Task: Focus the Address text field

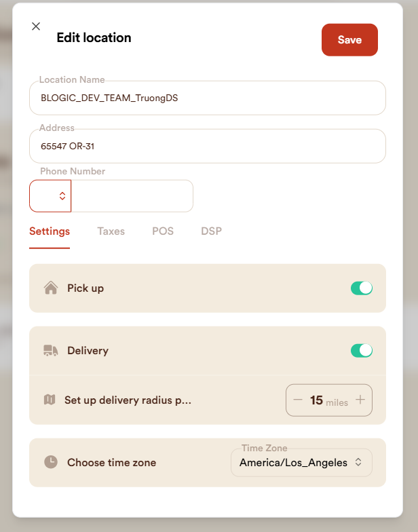Action: pyautogui.click(x=208, y=146)
